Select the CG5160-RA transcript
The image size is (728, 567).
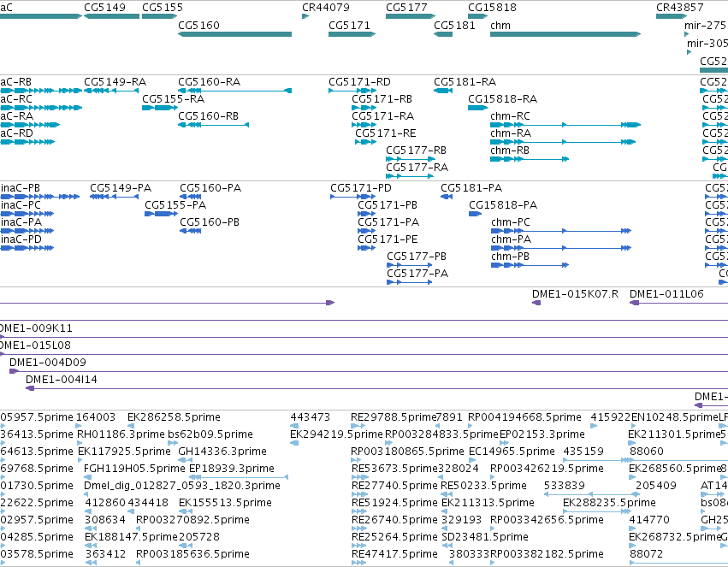234,91
